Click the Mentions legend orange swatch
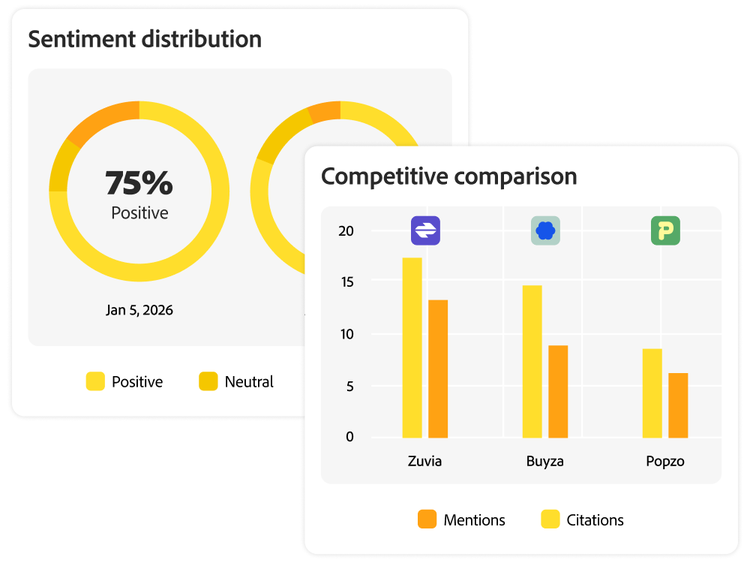This screenshot has width=750, height=563. click(x=427, y=519)
